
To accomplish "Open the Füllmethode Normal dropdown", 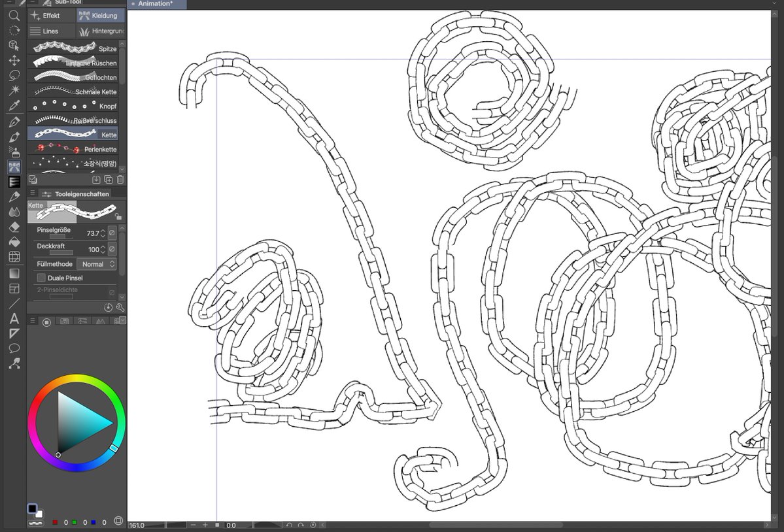I will (x=97, y=264).
